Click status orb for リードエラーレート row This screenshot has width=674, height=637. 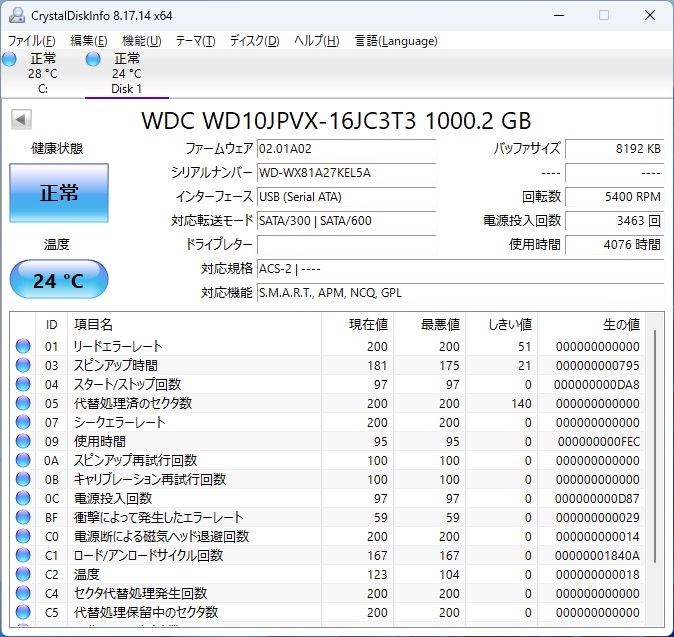click(23, 346)
